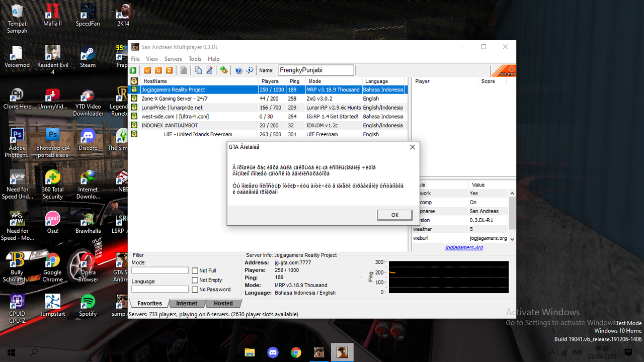Enable the No Password filter checkbox
Image resolution: width=644 pixels, height=362 pixels.
coord(195,290)
